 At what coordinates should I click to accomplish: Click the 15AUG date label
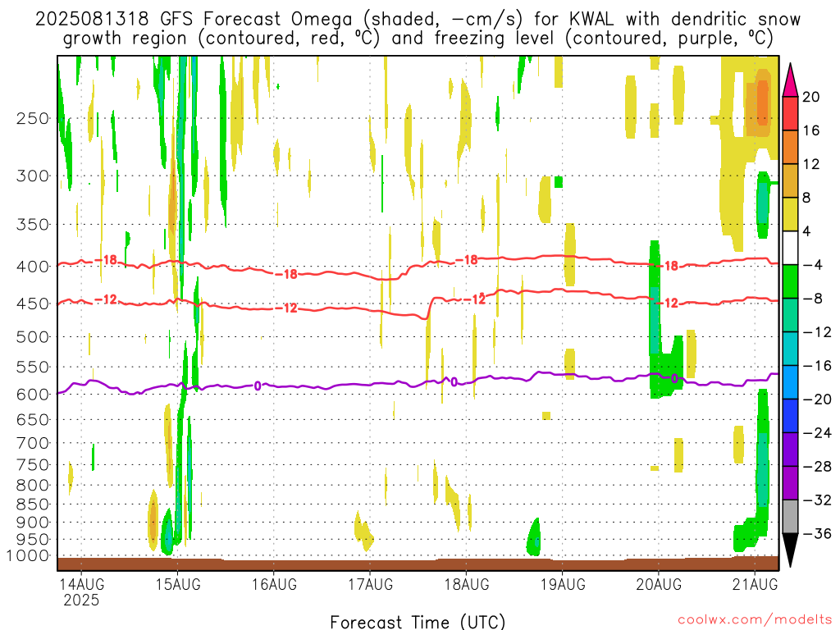tap(178, 584)
